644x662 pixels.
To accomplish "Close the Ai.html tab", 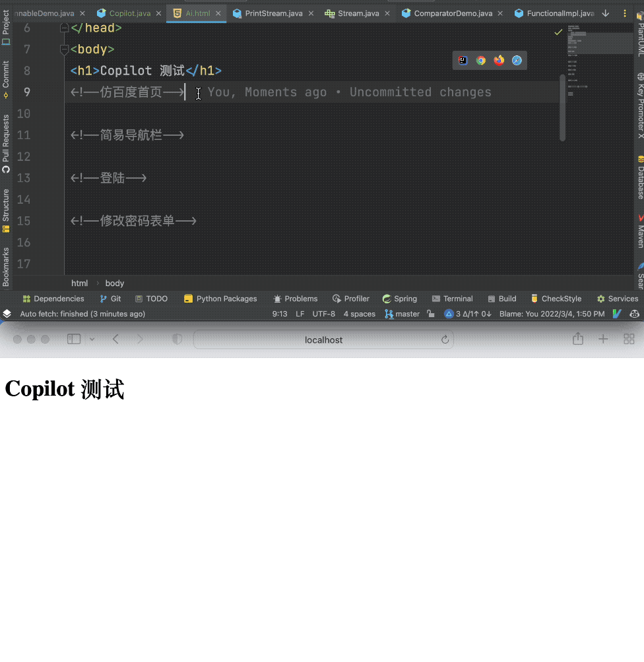I will [218, 13].
